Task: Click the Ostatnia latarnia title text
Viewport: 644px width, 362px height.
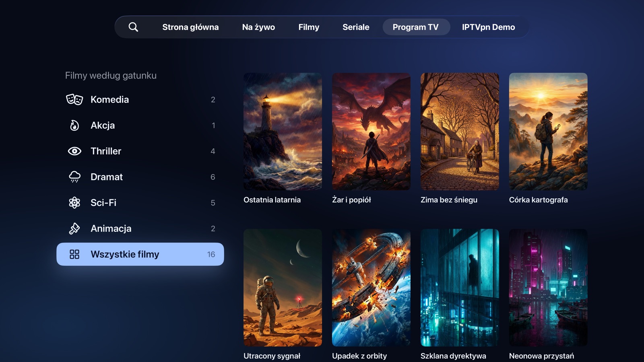Action: 272,200
